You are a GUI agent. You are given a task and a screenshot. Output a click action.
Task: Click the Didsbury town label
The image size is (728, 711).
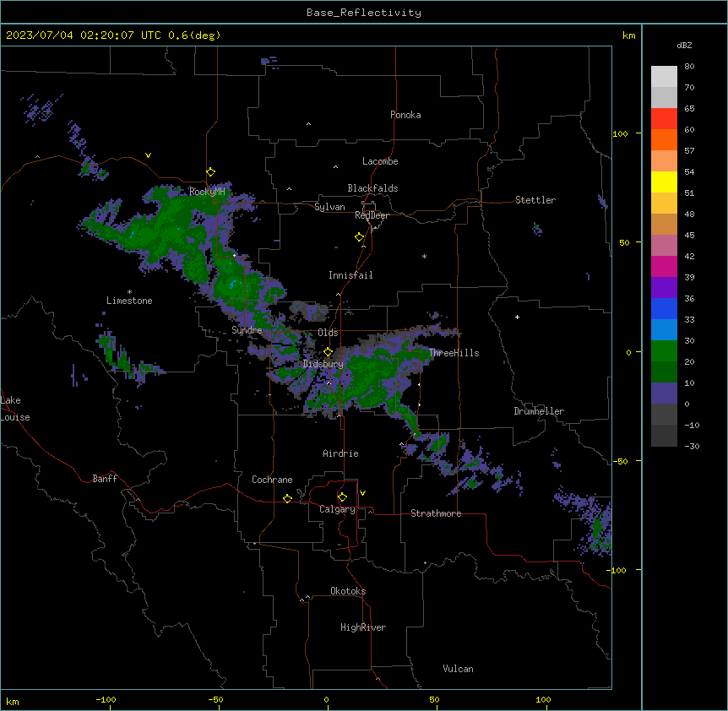point(323,364)
